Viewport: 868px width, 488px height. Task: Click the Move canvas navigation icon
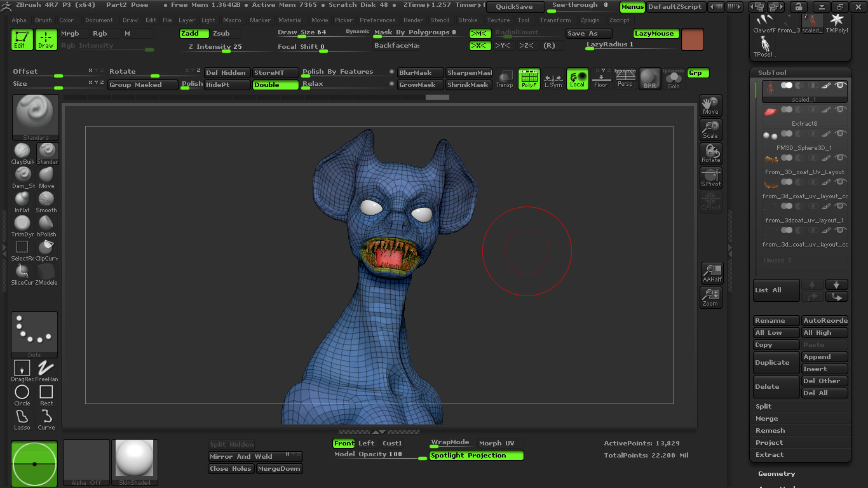pyautogui.click(x=710, y=105)
